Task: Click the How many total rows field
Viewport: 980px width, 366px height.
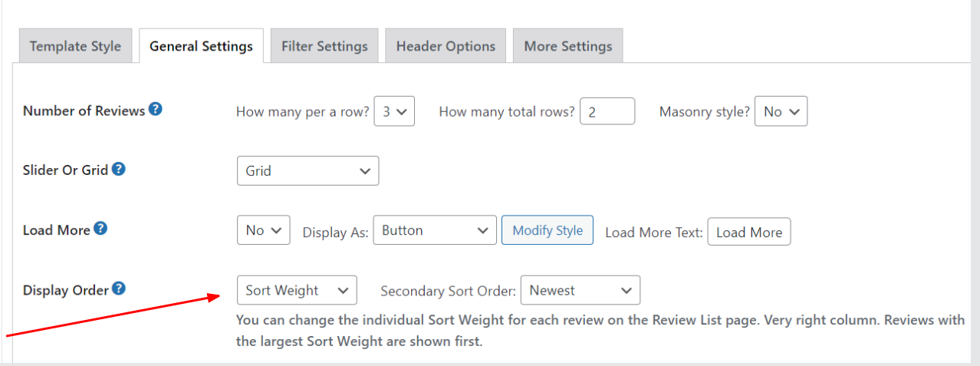Action: pos(607,111)
